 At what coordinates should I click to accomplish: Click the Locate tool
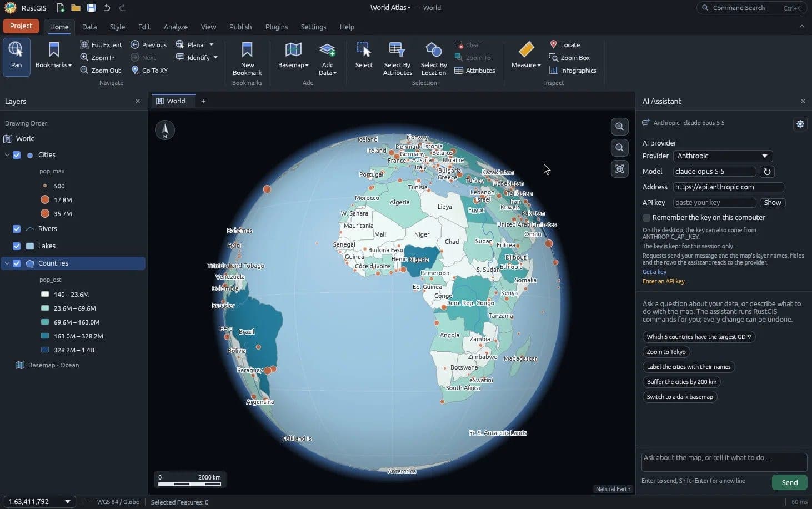tap(564, 44)
